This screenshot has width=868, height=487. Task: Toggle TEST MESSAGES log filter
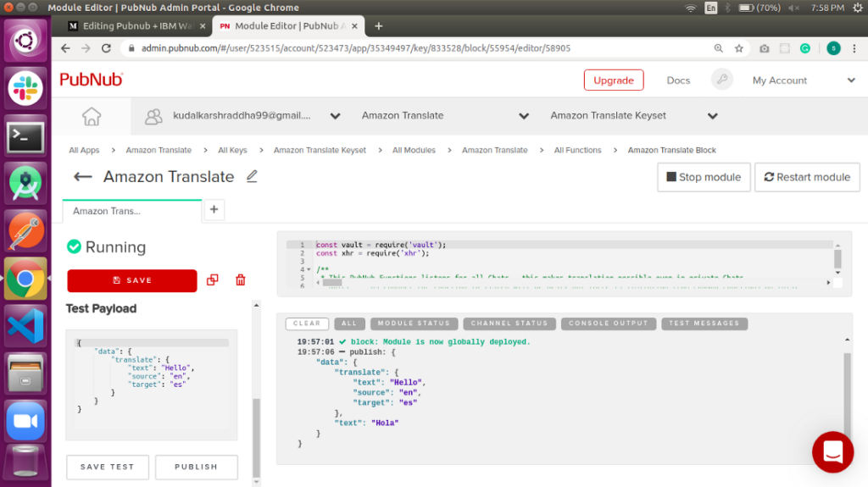(704, 324)
